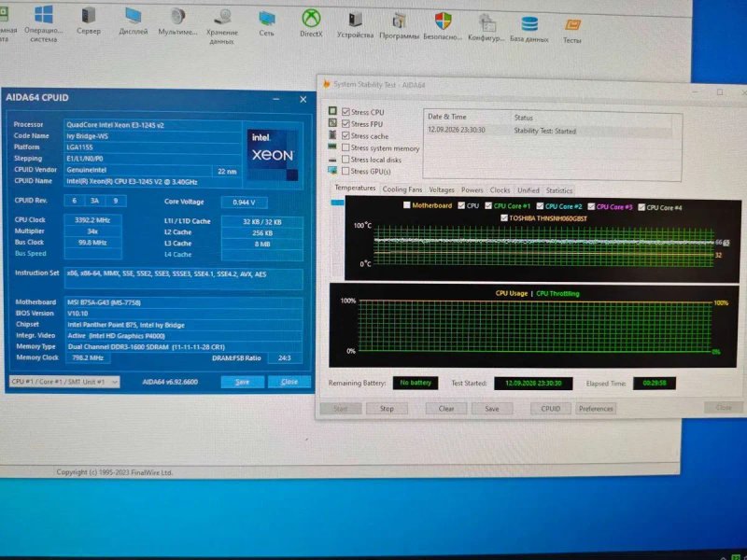This screenshot has width=747, height=560.
Task: Toggle the CPU Core #2 graph checkbox
Action: (x=540, y=206)
